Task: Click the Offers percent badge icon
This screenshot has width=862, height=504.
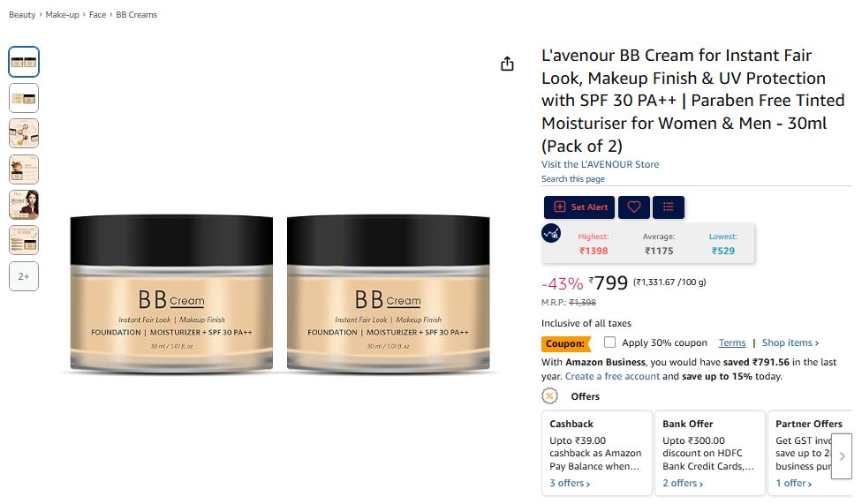Action: [549, 395]
